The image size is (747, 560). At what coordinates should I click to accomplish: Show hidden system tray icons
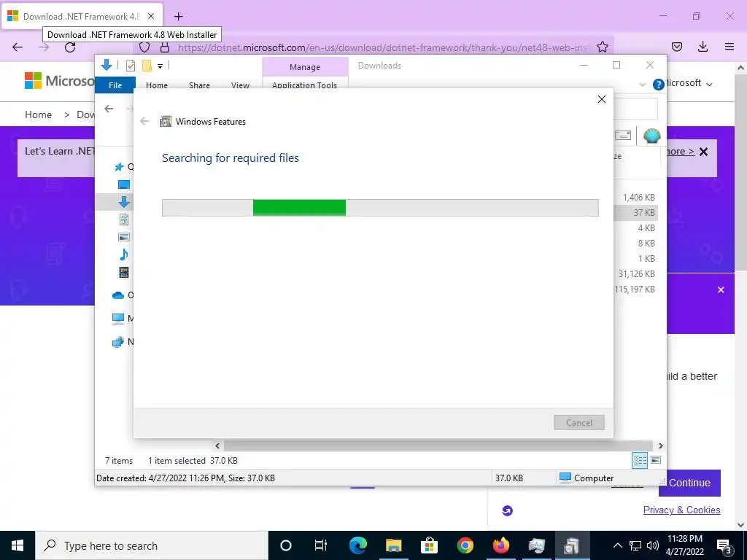click(x=617, y=545)
